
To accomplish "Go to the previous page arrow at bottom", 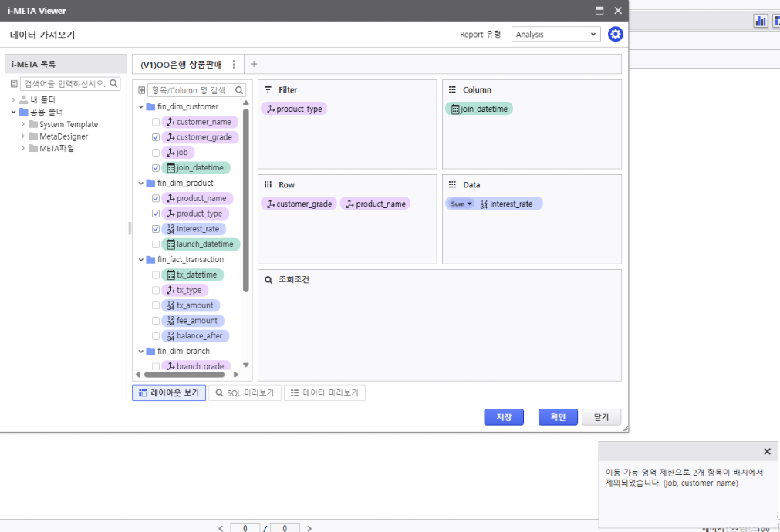I will pyautogui.click(x=221, y=528).
